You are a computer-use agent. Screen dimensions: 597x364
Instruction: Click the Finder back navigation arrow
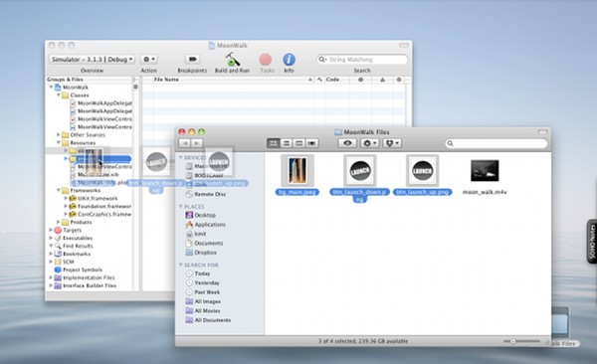coord(185,143)
